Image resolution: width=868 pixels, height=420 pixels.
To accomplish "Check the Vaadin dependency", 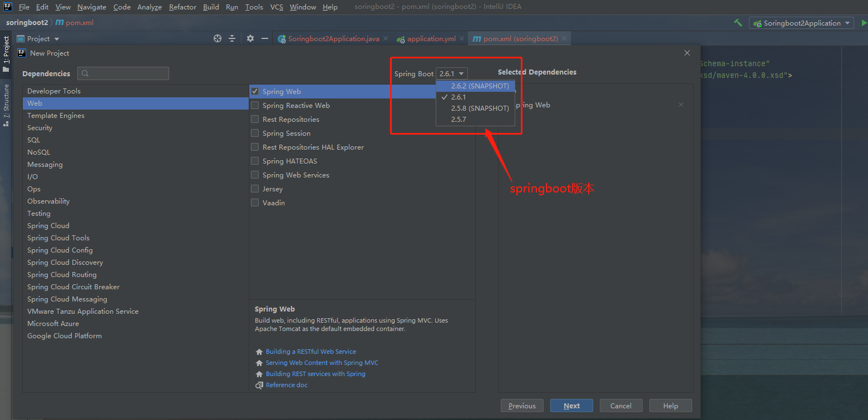I will pyautogui.click(x=255, y=202).
